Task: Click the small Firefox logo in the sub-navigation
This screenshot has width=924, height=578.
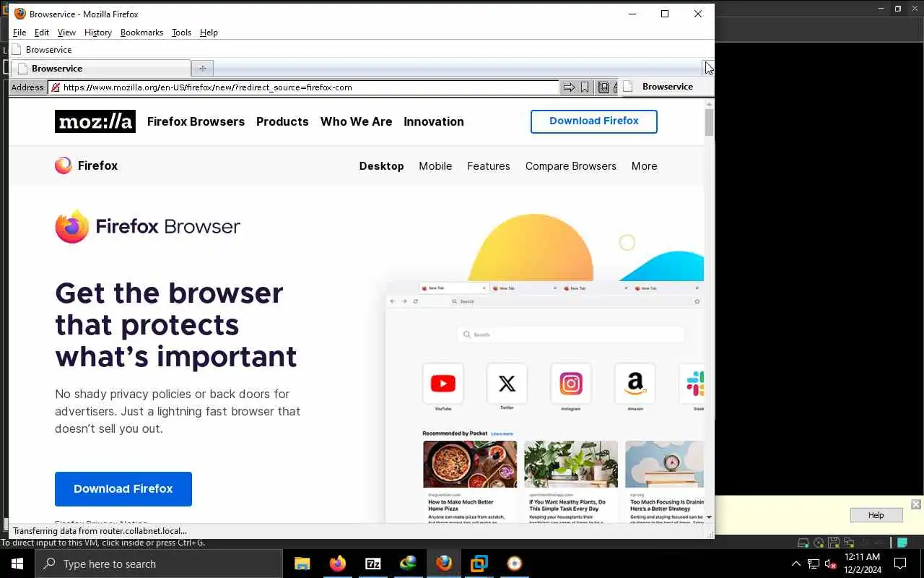Action: point(64,165)
